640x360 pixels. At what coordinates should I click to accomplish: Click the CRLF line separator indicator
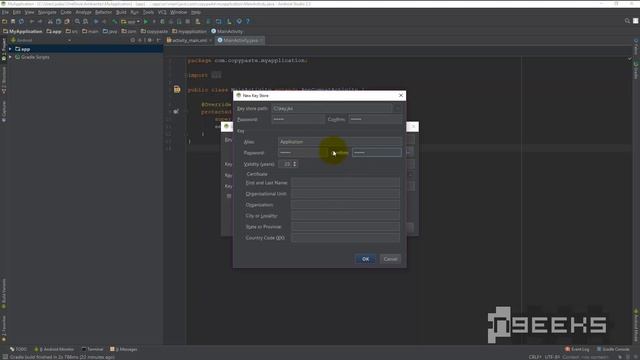(x=535, y=357)
